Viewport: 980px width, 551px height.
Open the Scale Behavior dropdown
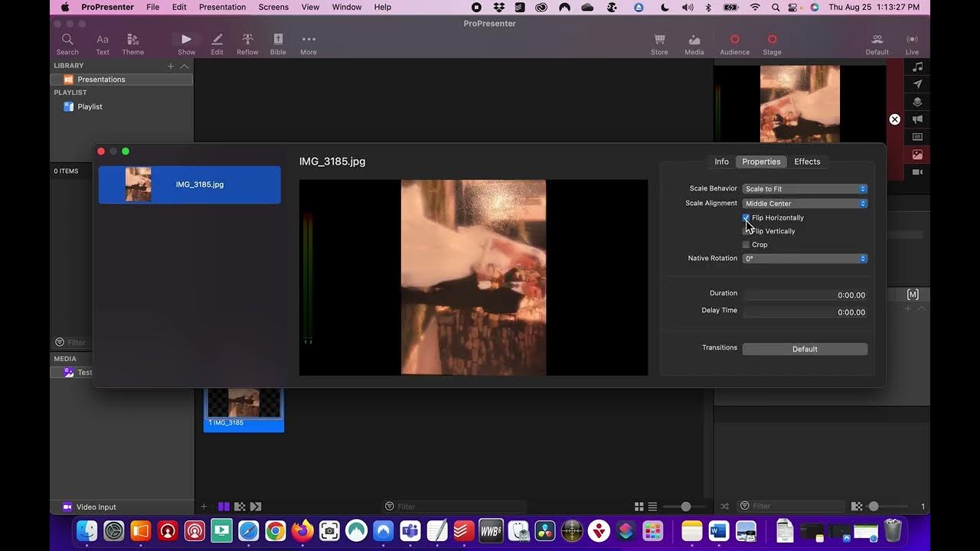click(805, 189)
